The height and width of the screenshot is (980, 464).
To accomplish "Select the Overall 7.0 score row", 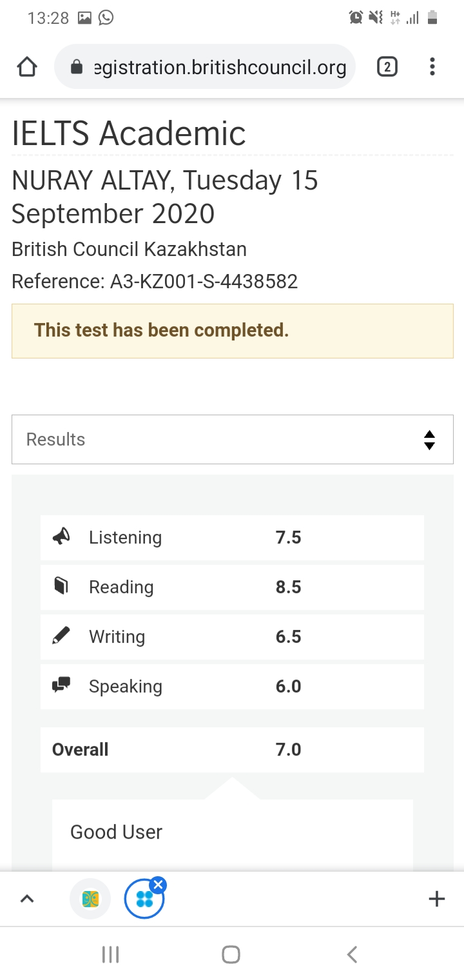I will (232, 750).
